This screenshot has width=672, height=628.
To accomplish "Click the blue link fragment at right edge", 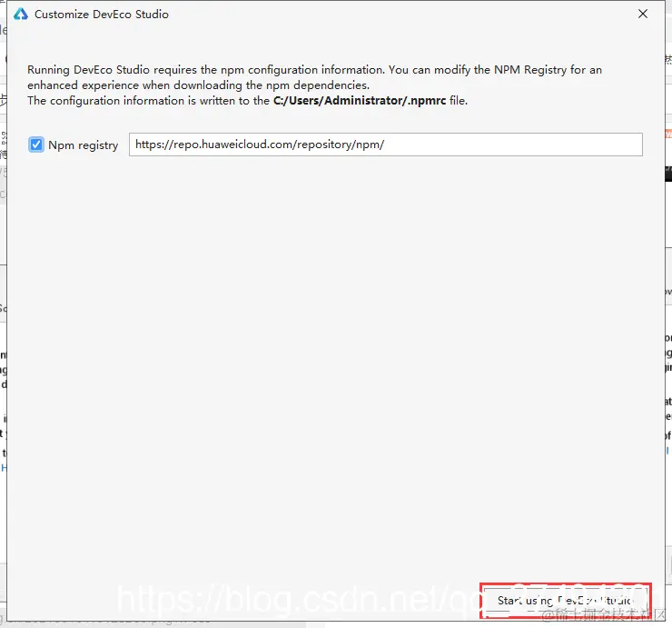I will (667, 451).
